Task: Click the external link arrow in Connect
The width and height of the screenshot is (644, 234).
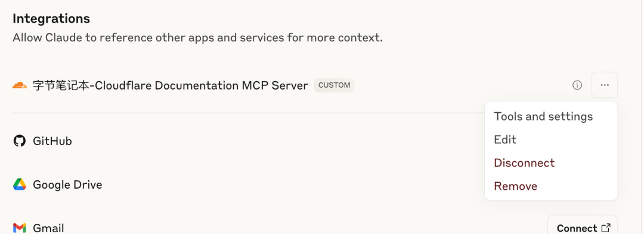Action: click(x=606, y=228)
